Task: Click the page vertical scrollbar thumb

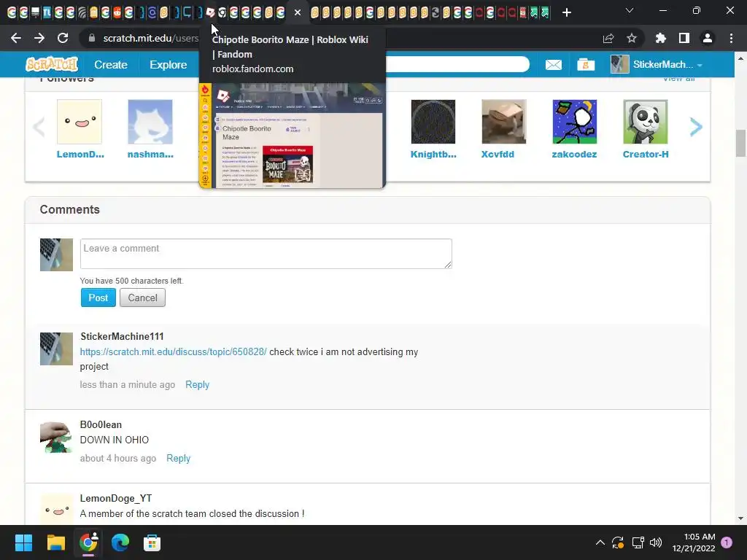Action: 740,143
